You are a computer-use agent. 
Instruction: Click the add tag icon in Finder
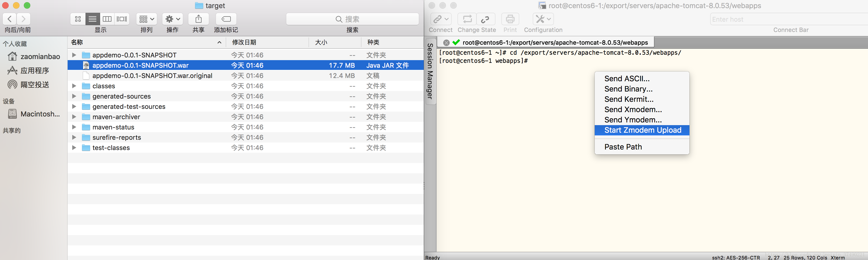226,19
